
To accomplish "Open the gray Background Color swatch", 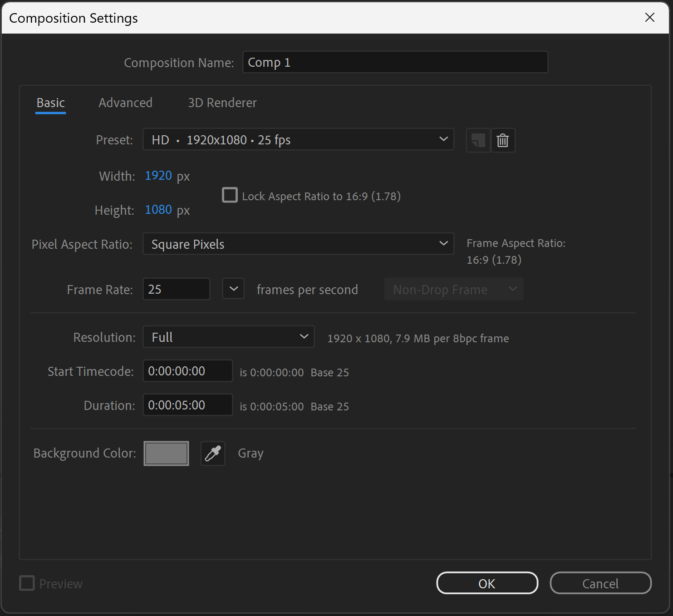I will 166,453.
